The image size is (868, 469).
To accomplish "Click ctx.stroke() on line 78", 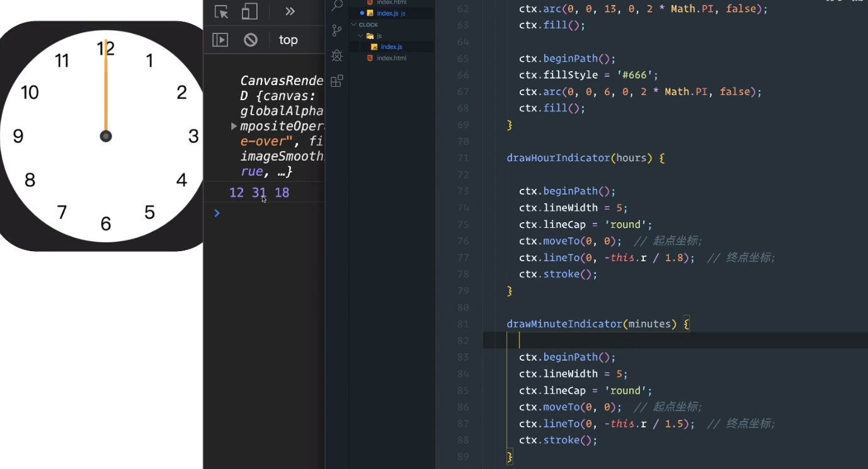I will tap(558, 274).
